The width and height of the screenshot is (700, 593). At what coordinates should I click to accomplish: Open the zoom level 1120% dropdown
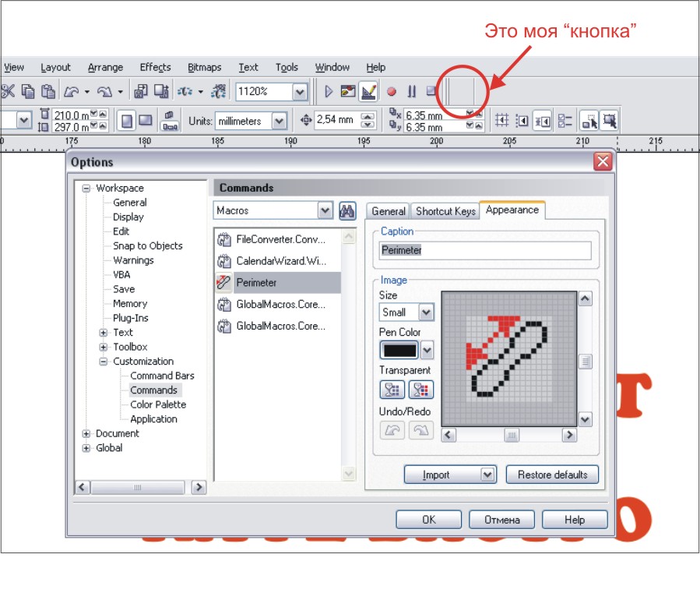(300, 92)
